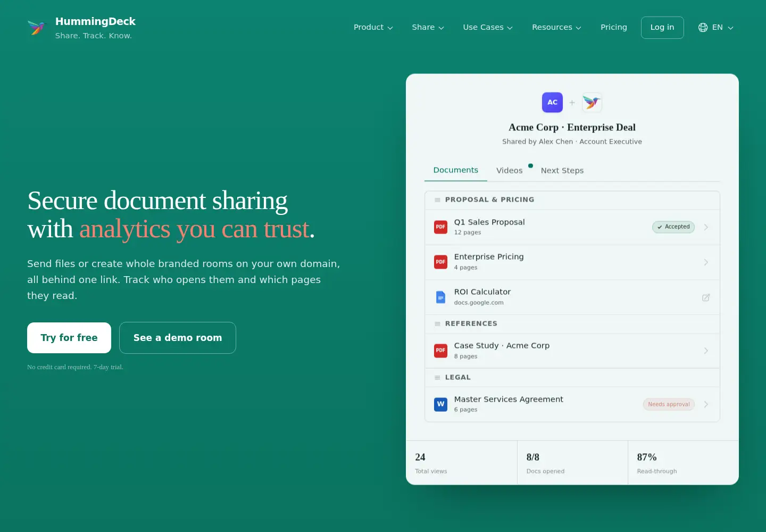The image size is (766, 532).
Task: Click the ROI Calculator title
Action: coord(482,292)
